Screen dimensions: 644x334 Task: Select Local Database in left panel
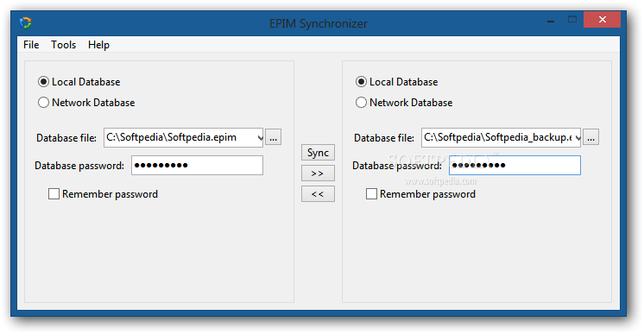(x=79, y=82)
